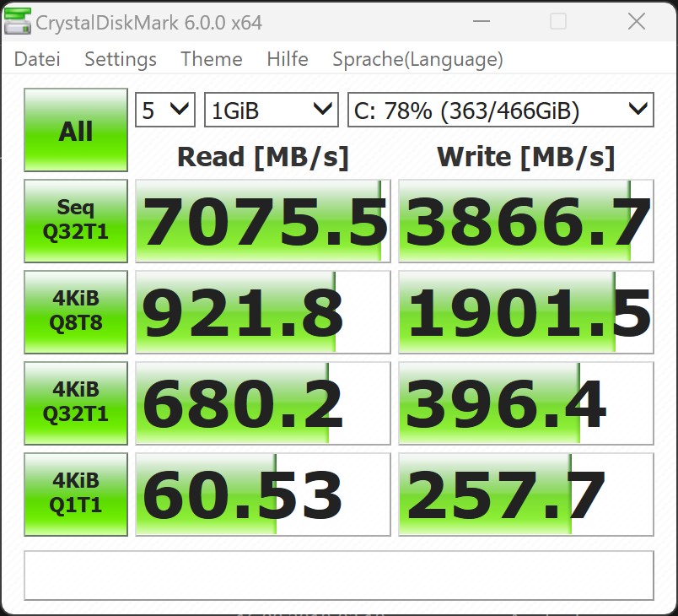Open the Theme menu
The width and height of the screenshot is (678, 616).
click(x=212, y=59)
